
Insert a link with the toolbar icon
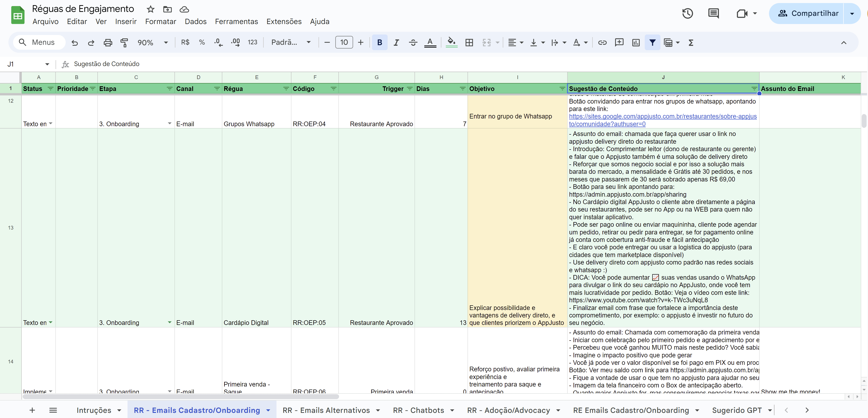[x=602, y=42]
